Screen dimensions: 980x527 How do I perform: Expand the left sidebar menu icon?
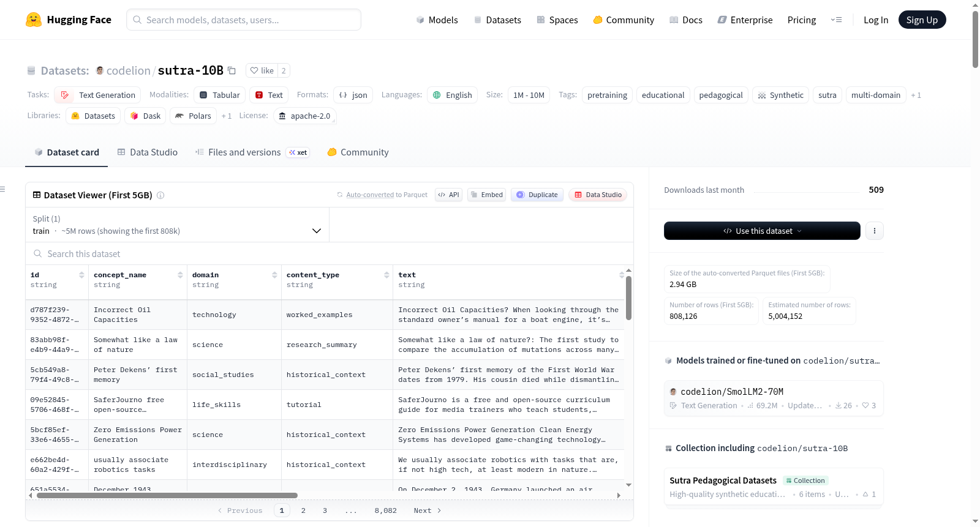[x=2, y=189]
